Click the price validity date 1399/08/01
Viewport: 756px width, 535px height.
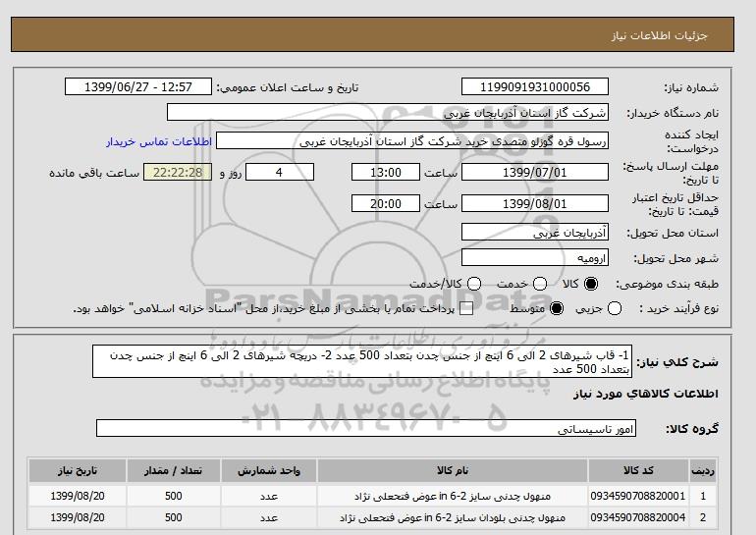click(x=535, y=203)
